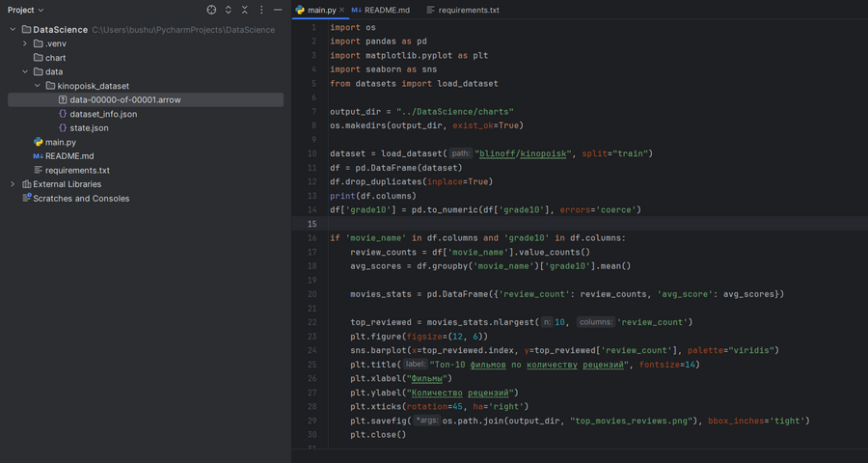The image size is (868, 463).
Task: Close the main.py editor tab
Action: point(341,10)
